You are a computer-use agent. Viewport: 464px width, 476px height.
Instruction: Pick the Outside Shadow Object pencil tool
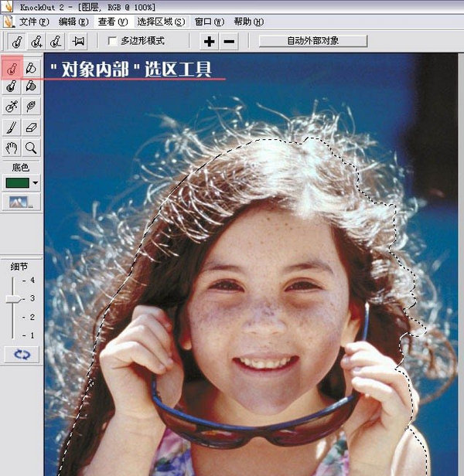coord(31,87)
